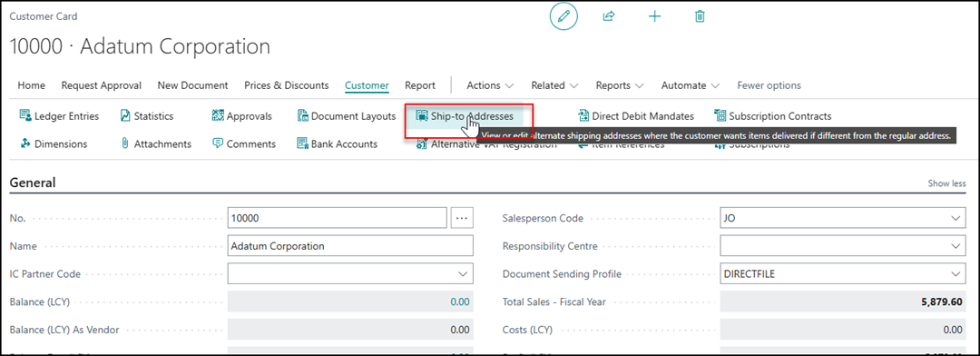Expand the Related menu
Image resolution: width=980 pixels, height=356 pixels.
(x=555, y=85)
